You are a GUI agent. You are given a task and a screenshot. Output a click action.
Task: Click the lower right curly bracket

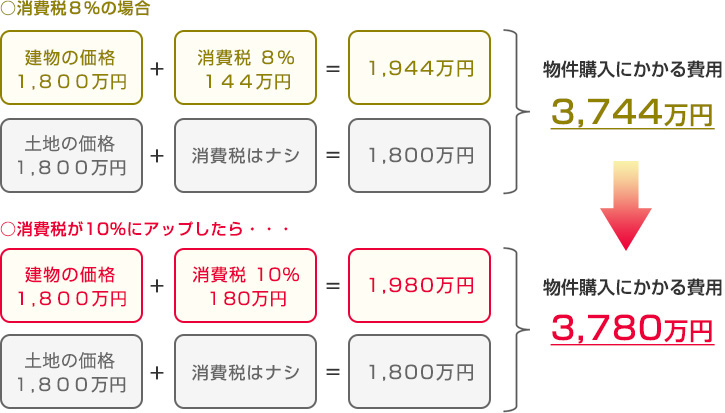tap(516, 329)
